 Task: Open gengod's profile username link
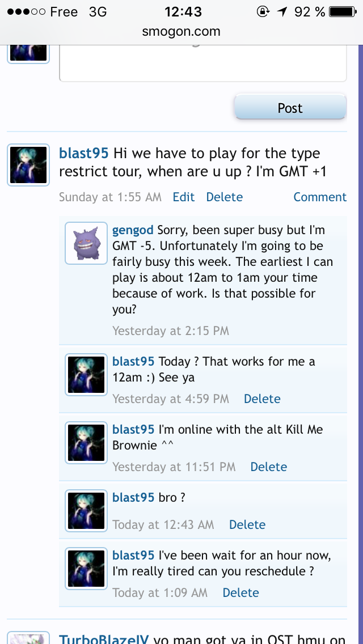coord(133,230)
